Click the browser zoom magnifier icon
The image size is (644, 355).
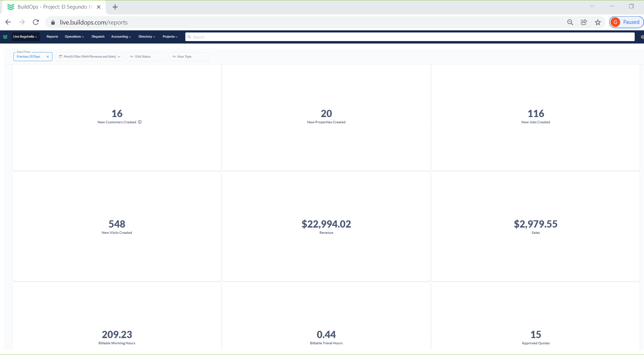click(x=570, y=22)
